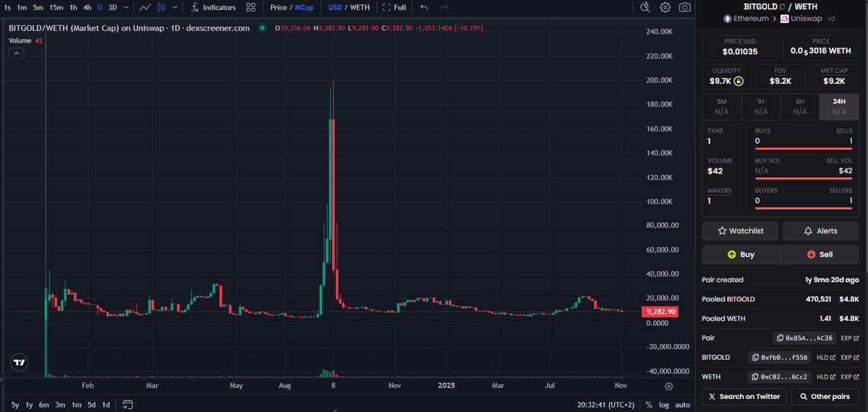Select the 3D timeframe
868x412 pixels.
click(112, 7)
